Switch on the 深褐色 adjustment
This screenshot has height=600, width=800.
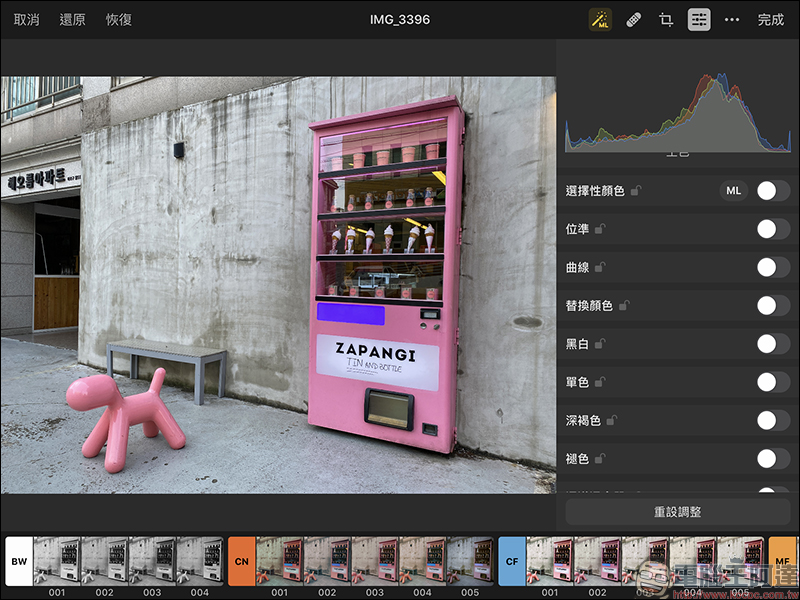point(773,421)
